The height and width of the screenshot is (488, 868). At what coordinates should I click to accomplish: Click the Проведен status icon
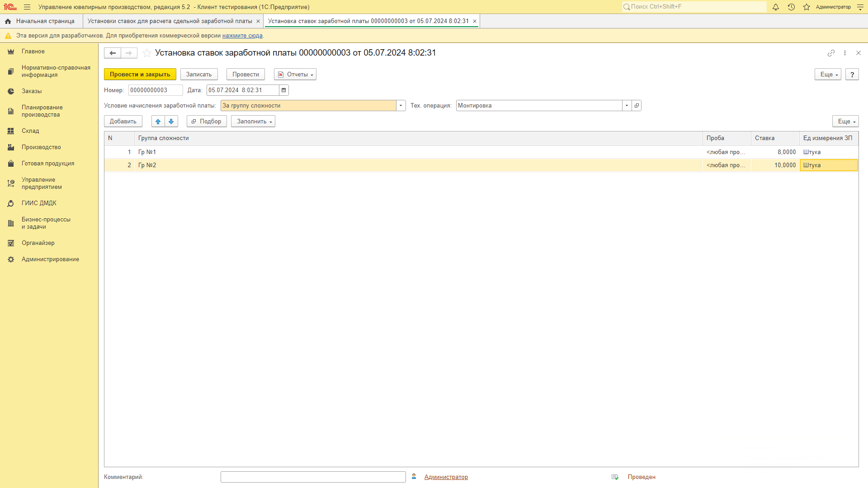coord(615,477)
